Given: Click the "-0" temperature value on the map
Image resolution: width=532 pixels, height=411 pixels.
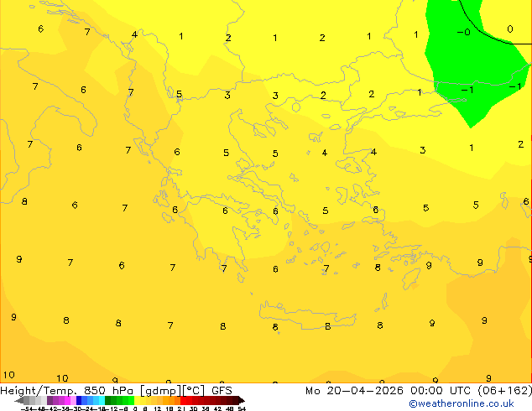Looking at the screenshot, I should 463,32.
